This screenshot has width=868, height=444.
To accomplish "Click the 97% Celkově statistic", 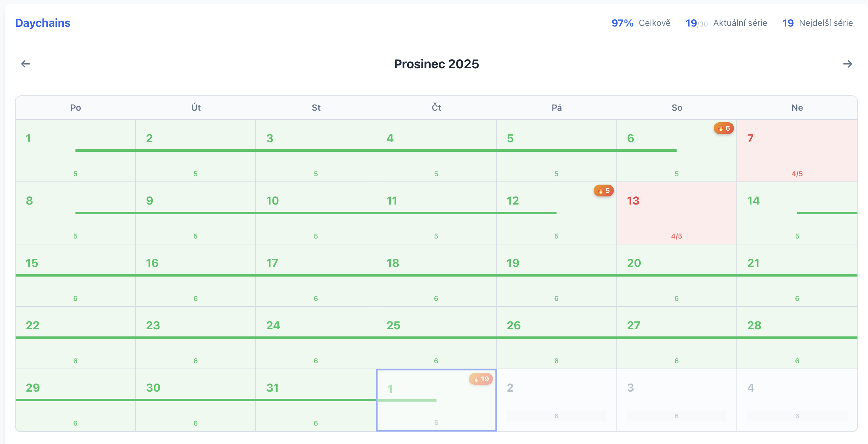I will 640,23.
